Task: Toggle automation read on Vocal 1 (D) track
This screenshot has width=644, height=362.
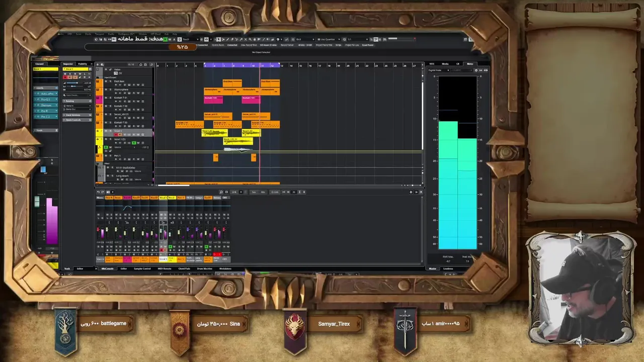Action: pos(134,143)
